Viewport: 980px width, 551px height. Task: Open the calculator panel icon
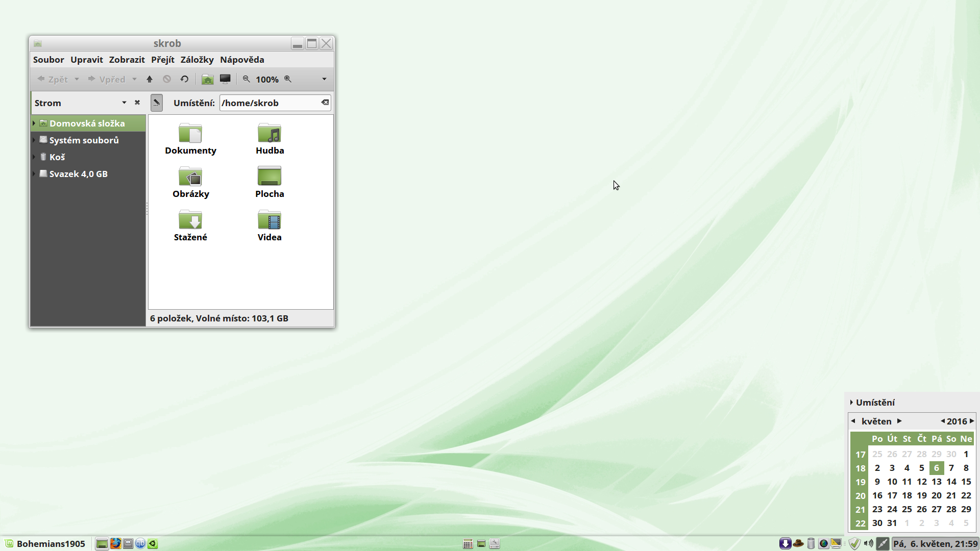468,544
